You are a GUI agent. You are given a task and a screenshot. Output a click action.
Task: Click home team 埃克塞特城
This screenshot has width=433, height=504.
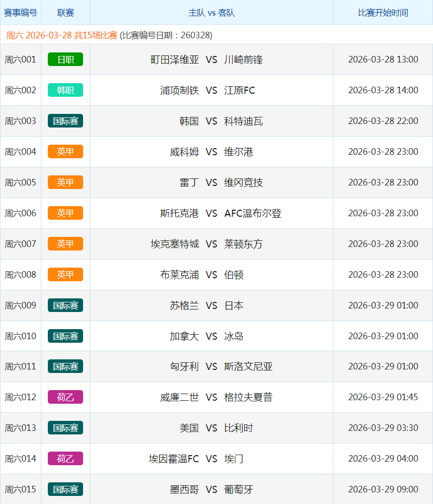175,244
